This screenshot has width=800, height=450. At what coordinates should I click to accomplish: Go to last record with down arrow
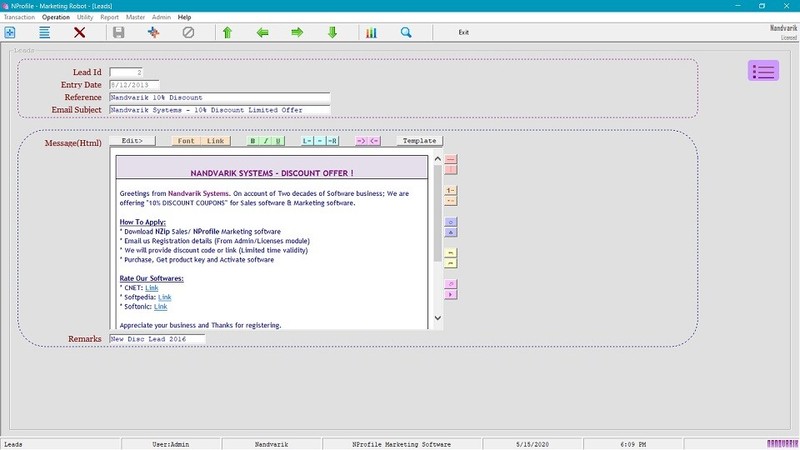[x=332, y=33]
